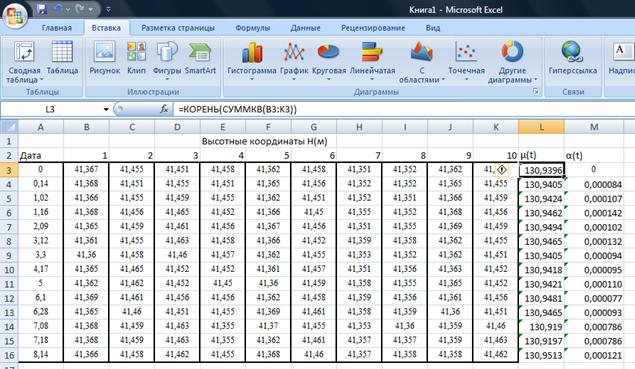This screenshot has width=635, height=369.
Task: Click the Таблица insert icon
Action: click(x=62, y=58)
